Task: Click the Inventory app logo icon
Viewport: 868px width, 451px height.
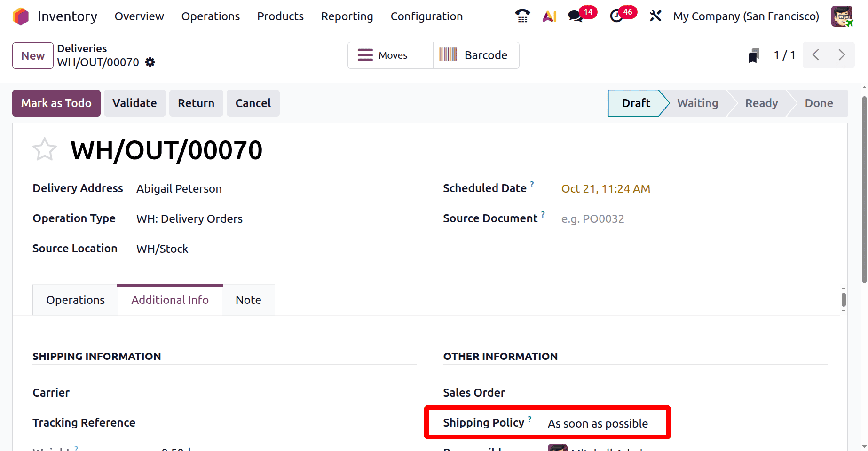Action: (x=21, y=16)
